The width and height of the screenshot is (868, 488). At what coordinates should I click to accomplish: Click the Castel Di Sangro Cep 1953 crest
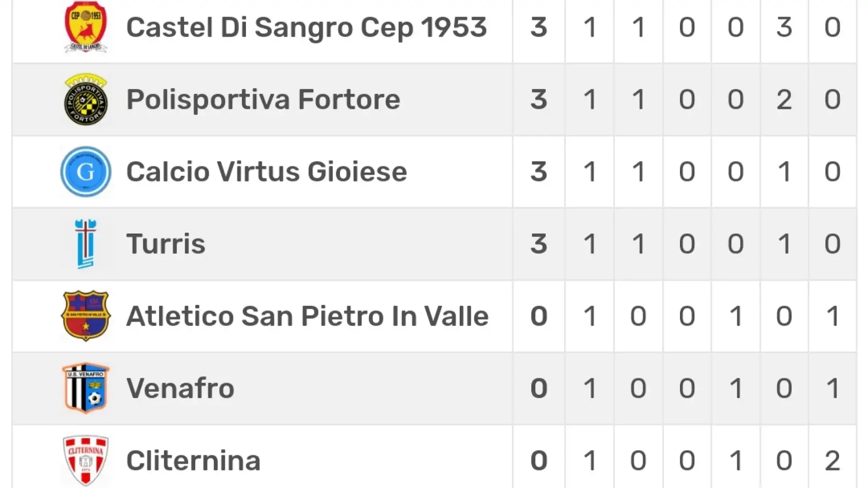[86, 27]
